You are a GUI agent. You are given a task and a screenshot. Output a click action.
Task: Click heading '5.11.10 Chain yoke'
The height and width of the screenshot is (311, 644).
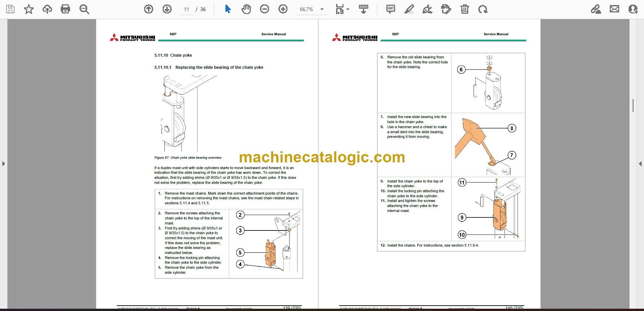[173, 55]
